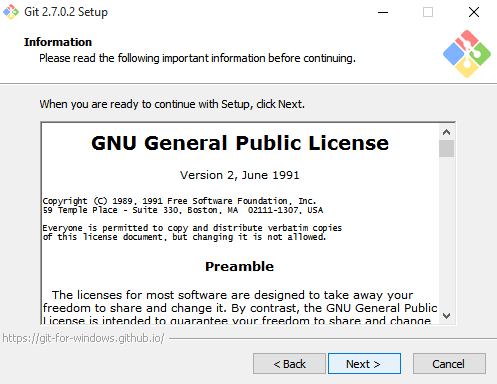The image size is (497, 384).
Task: Click the license scrollbar up arrow
Action: pyautogui.click(x=446, y=132)
